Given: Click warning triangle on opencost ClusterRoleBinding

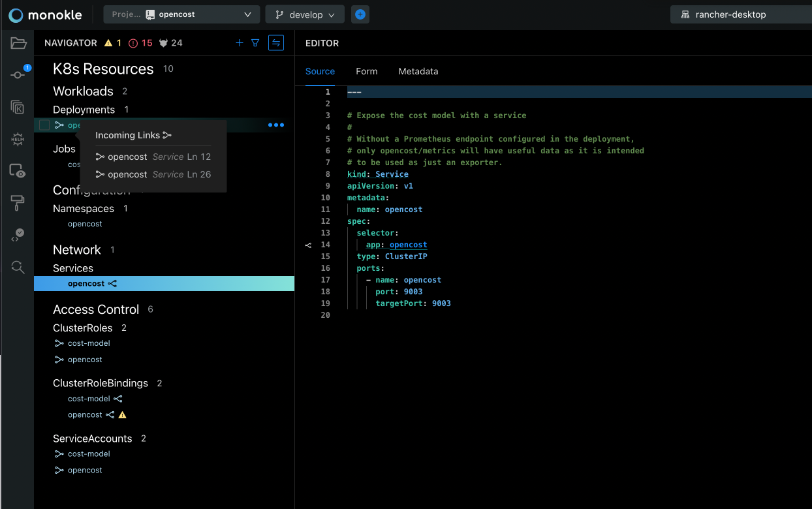Looking at the screenshot, I should [x=122, y=415].
